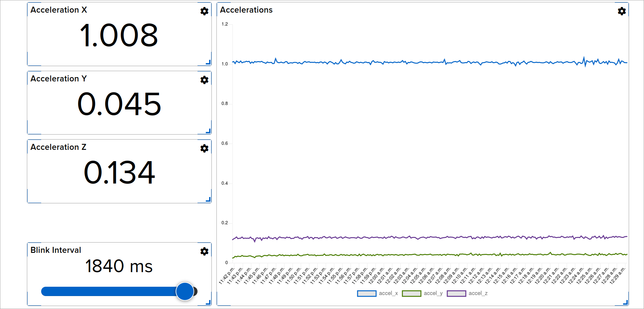Click the green accel_y legend color box

click(x=412, y=293)
